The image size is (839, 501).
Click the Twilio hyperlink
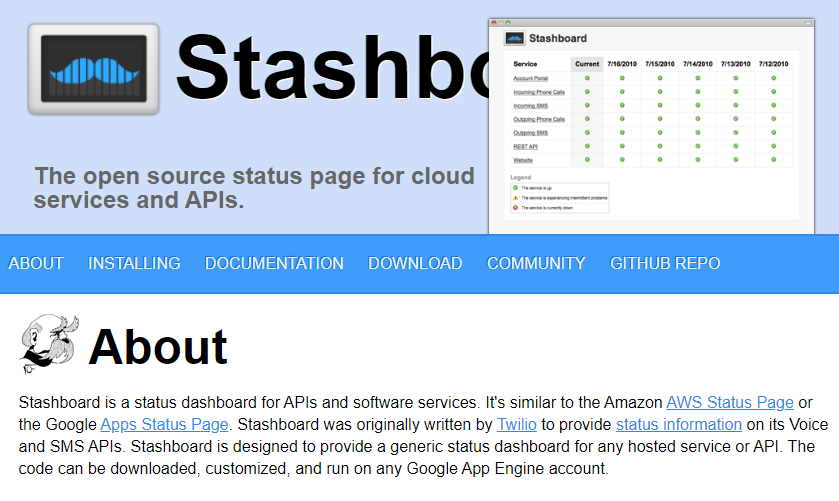pos(516,424)
